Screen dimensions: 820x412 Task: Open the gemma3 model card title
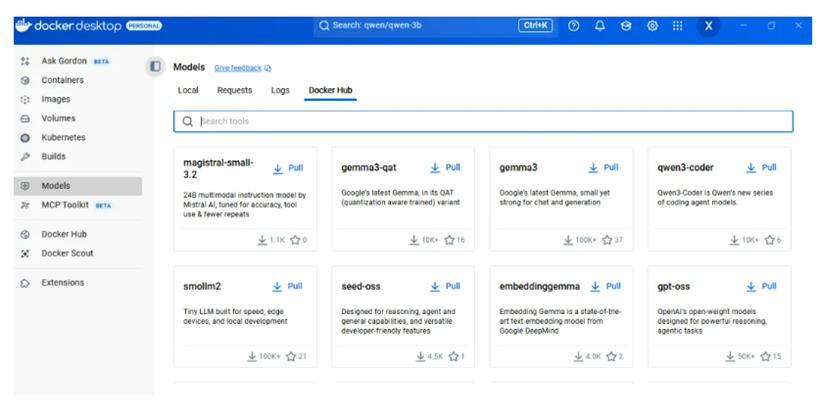(518, 168)
